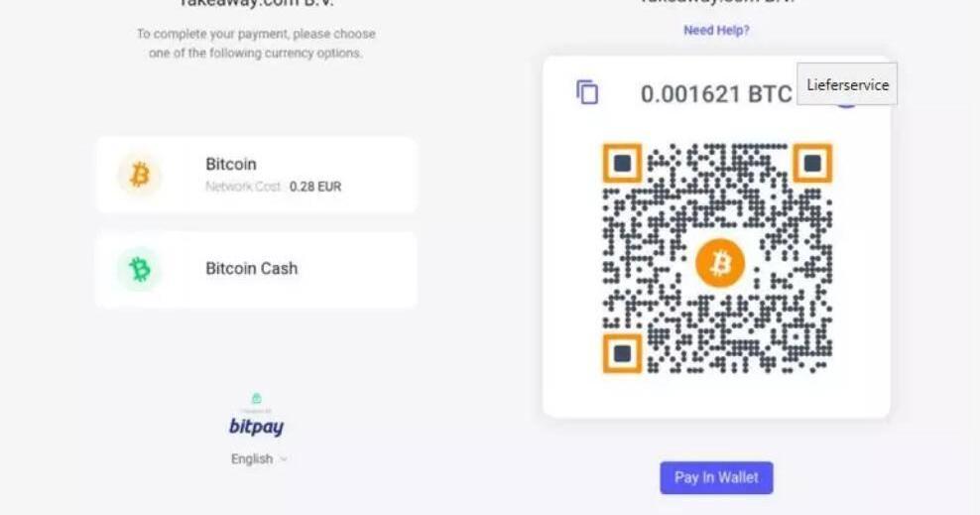The height and width of the screenshot is (515, 980).
Task: Click the currency options instruction text
Action: click(x=256, y=43)
